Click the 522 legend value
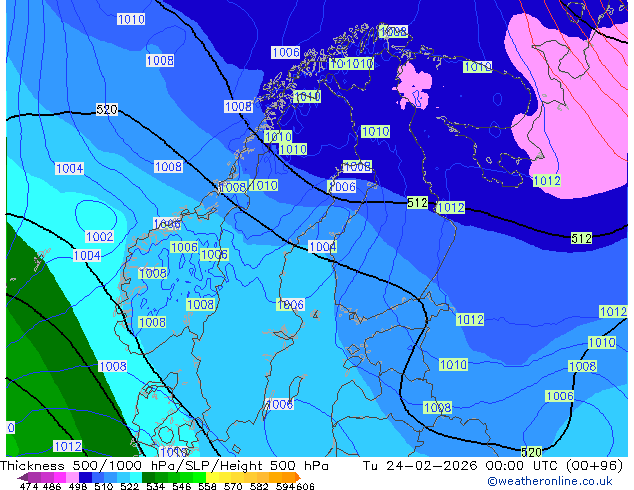The height and width of the screenshot is (490, 634). click(129, 486)
